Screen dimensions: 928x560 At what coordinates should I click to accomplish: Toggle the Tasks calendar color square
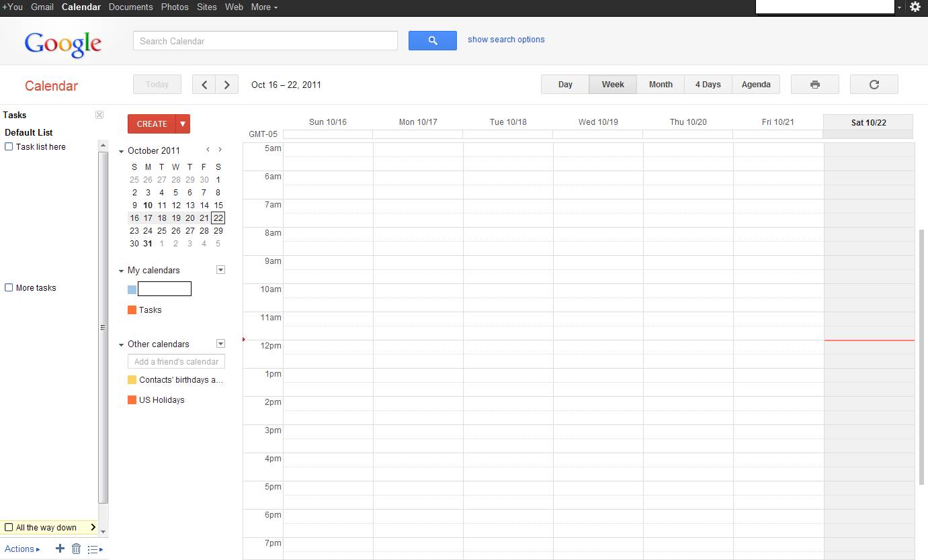point(132,310)
